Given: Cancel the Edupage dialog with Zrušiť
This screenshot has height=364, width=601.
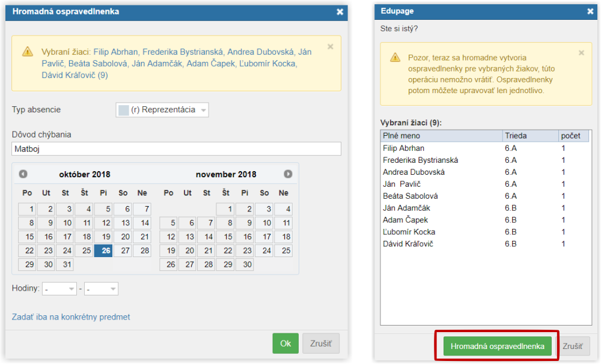Looking at the screenshot, I should click(573, 347).
